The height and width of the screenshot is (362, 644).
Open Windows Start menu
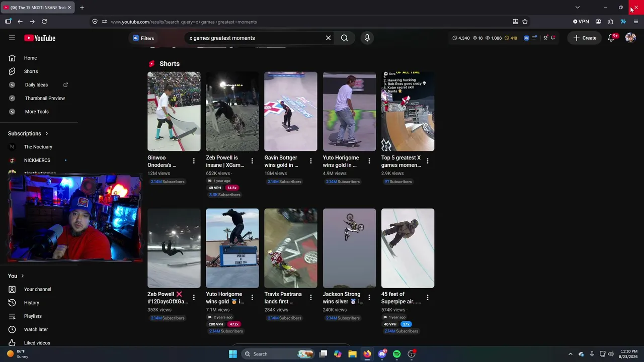pos(233,354)
